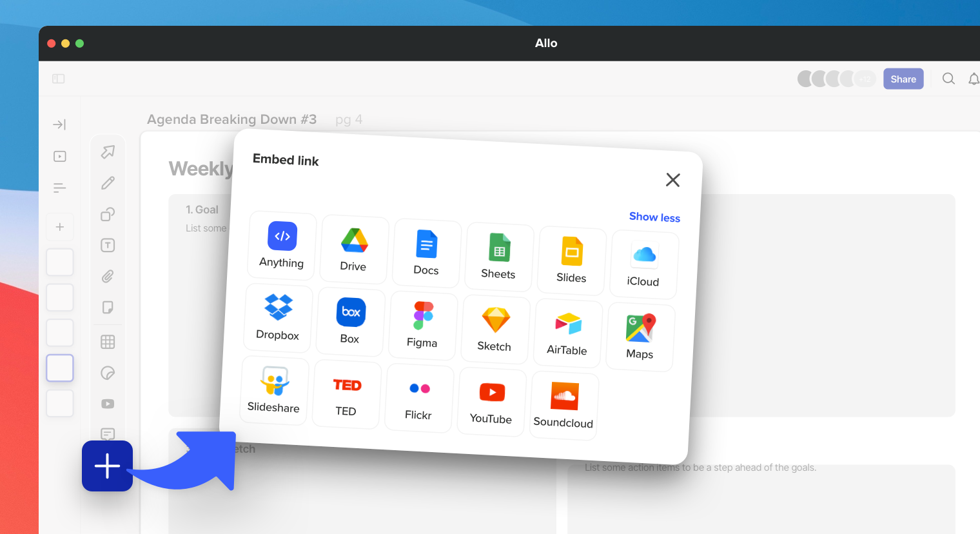Open the attachment paperclip tool
980x534 pixels.
pyautogui.click(x=108, y=277)
